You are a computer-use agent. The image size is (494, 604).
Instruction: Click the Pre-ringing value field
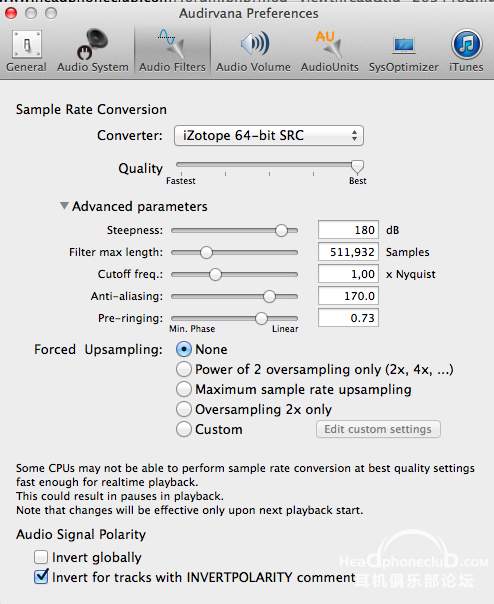click(348, 318)
